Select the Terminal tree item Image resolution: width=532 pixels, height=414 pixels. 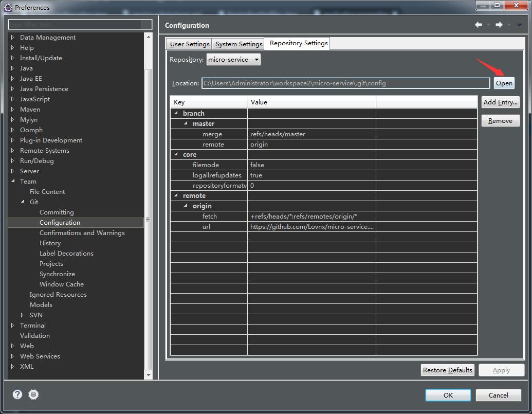tap(32, 325)
